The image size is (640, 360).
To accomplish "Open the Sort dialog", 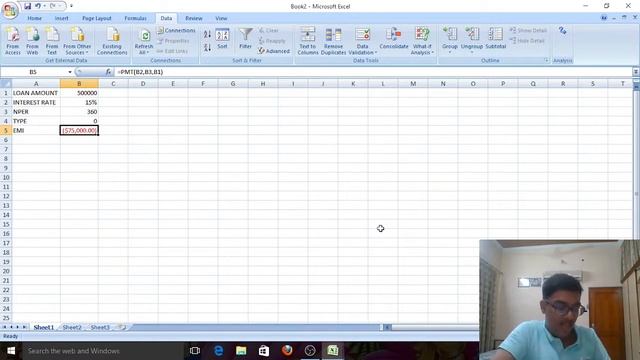I will point(222,39).
